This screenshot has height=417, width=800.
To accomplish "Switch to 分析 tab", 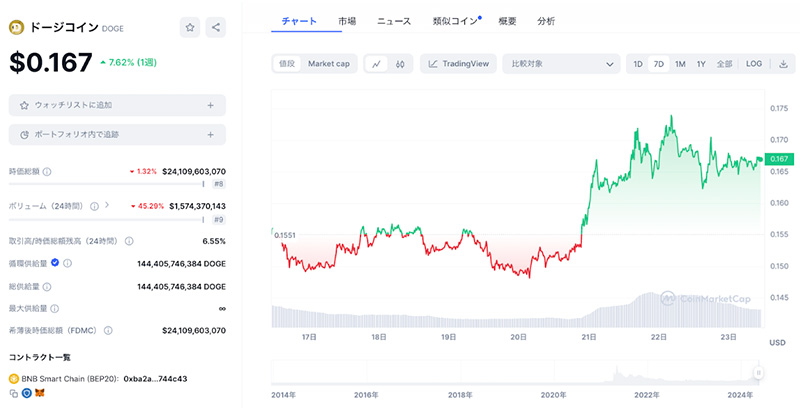I will coord(546,21).
